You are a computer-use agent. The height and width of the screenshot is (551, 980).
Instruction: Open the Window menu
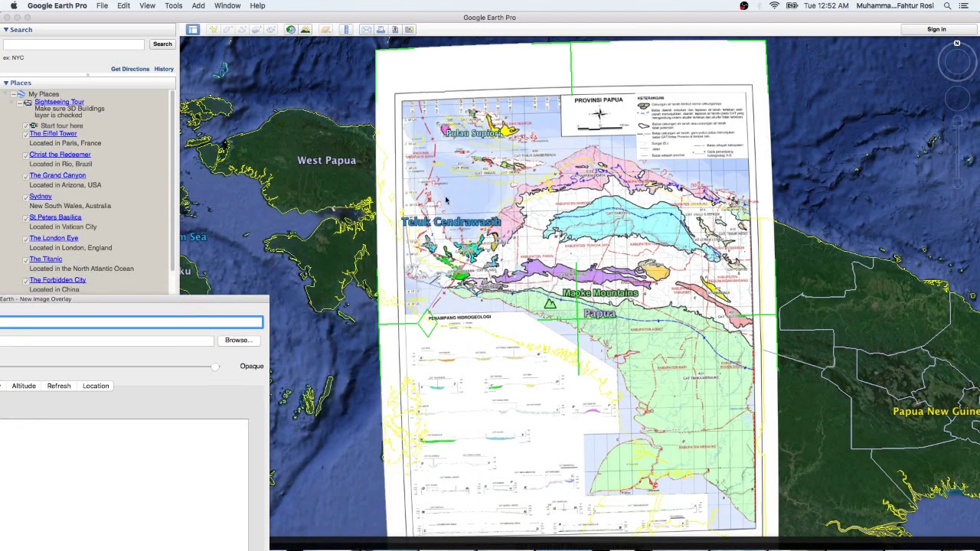click(x=227, y=5)
